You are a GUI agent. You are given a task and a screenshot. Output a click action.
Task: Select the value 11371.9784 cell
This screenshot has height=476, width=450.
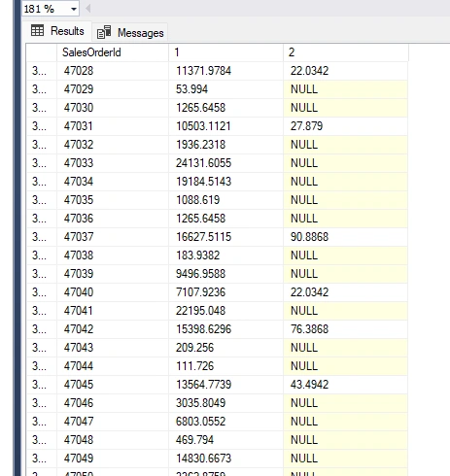[x=225, y=71]
